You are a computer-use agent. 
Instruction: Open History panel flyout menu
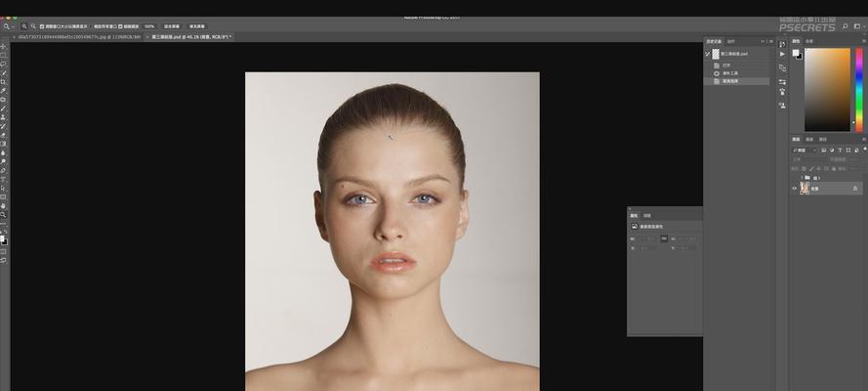[770, 41]
